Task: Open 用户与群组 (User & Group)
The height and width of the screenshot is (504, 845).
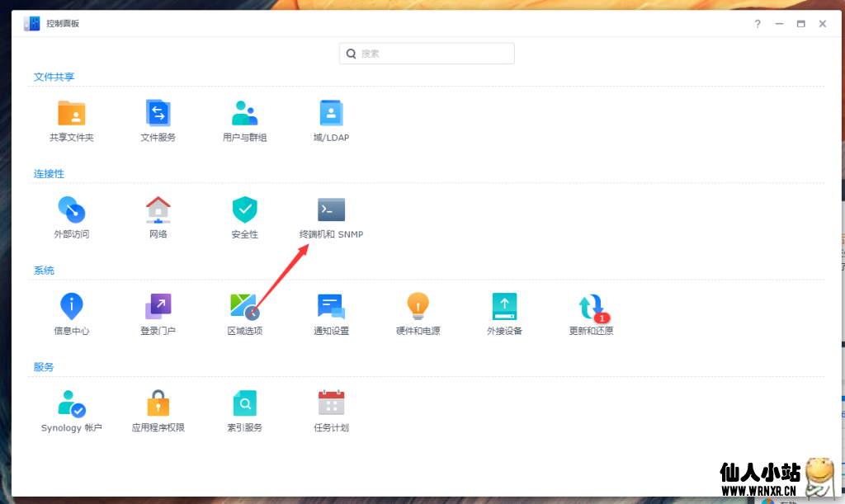Action: [244, 120]
